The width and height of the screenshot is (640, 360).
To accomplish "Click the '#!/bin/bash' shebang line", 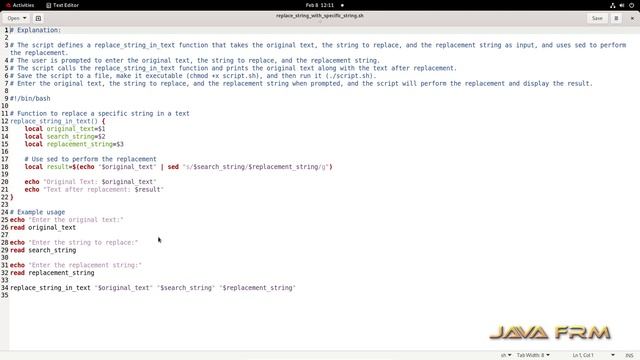I will click(30, 98).
